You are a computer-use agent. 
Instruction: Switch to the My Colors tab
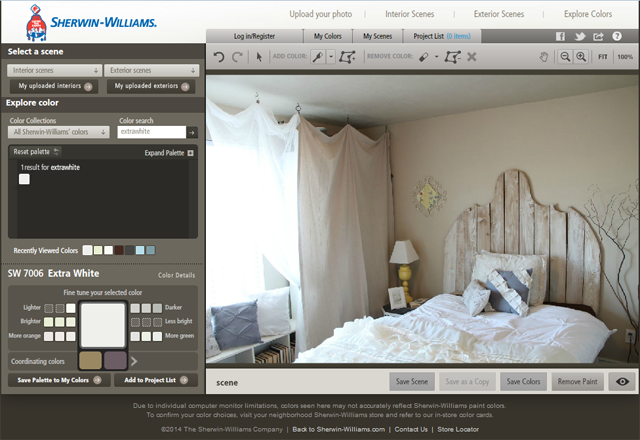(328, 36)
